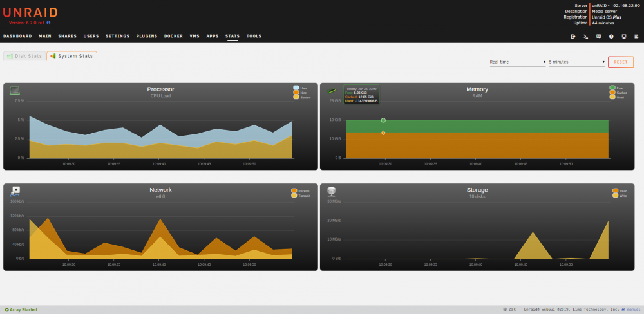Click the Memory panel RAM stick icon

pyautogui.click(x=332, y=91)
